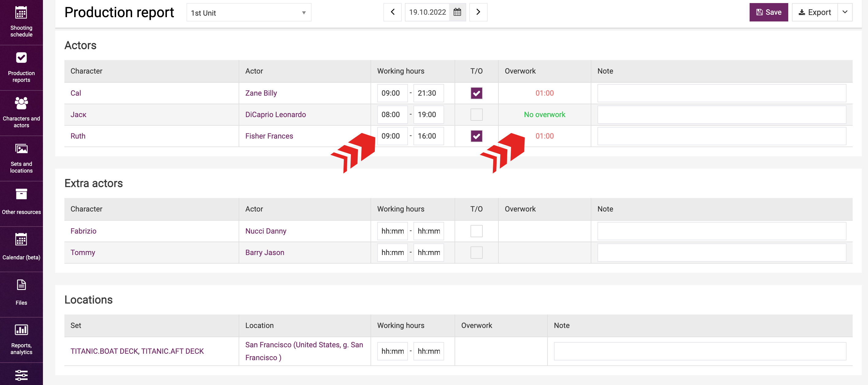Edit Jack's start time 08:00
The width and height of the screenshot is (868, 385).
tap(392, 115)
